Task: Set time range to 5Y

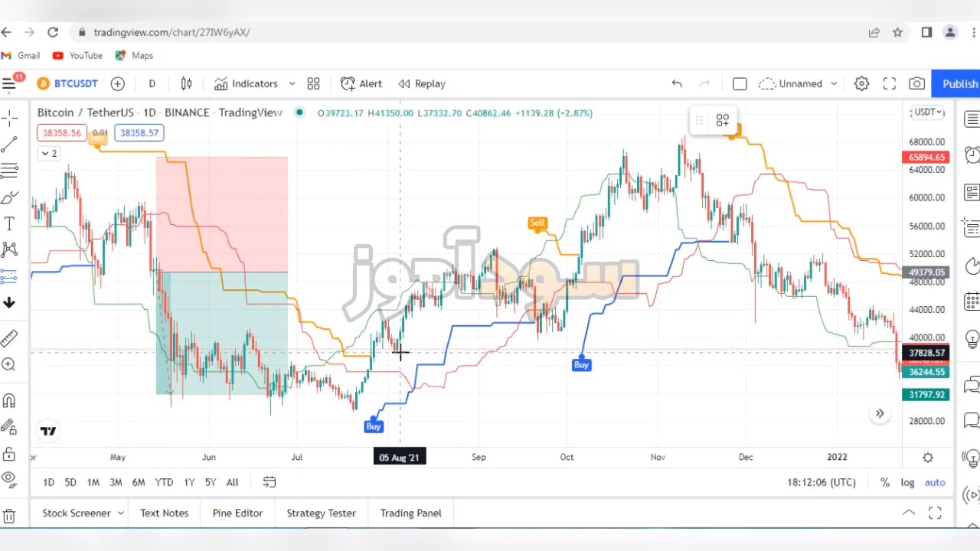Action: [211, 482]
